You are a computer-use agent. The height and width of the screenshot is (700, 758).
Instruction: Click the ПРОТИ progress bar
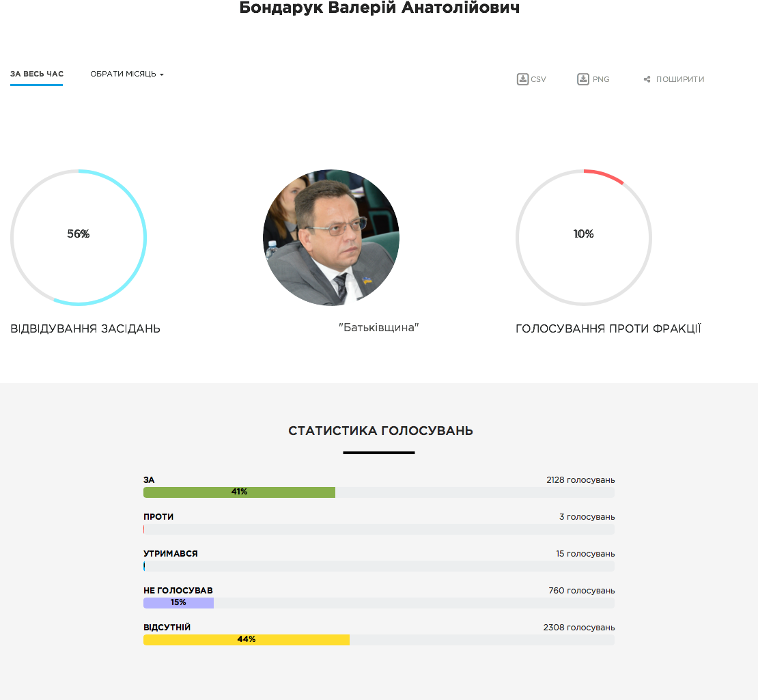pyautogui.click(x=379, y=529)
